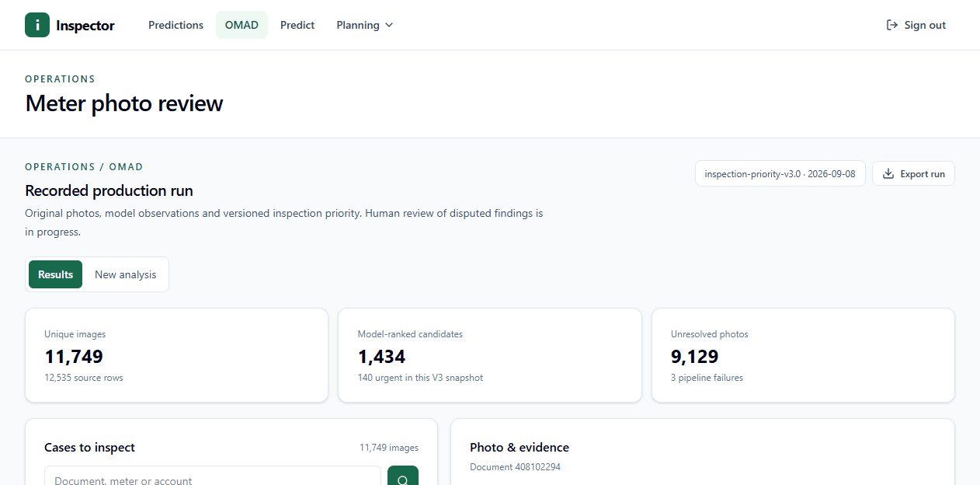Click the 'Document 408102294' text
The height and width of the screenshot is (485, 980).
[x=515, y=467]
